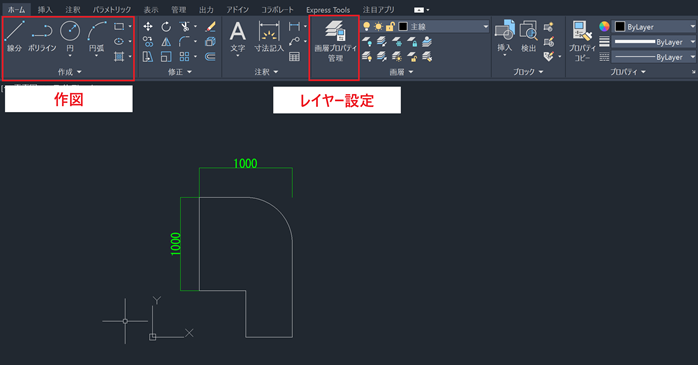Activate the Rotate tool icon
The height and width of the screenshot is (365, 698).
166,27
